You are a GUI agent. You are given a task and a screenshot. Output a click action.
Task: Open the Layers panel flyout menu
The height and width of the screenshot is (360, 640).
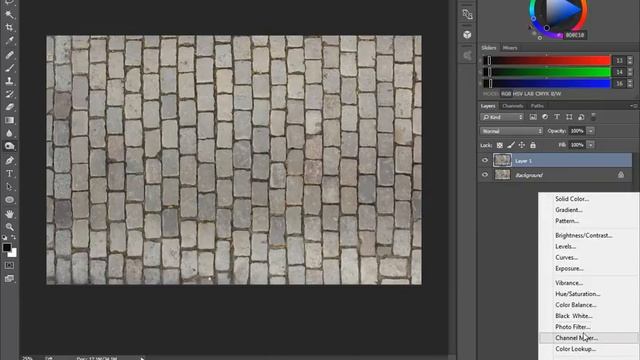pyautogui.click(x=634, y=106)
